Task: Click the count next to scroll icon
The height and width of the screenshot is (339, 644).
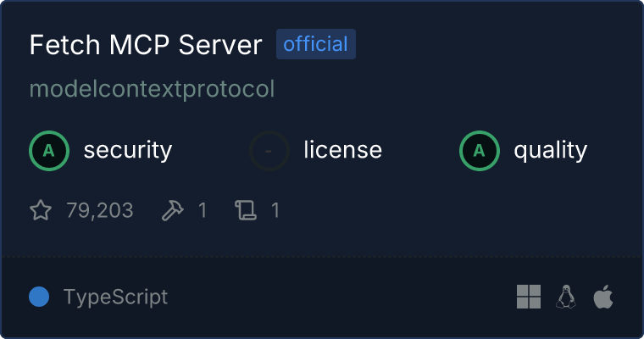Action: tap(275, 210)
